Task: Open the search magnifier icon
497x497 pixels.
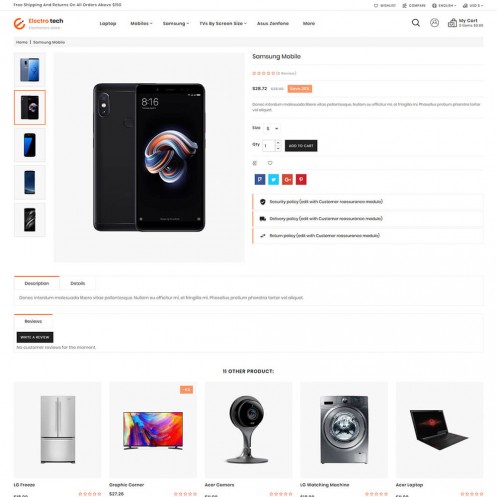Action: click(416, 23)
